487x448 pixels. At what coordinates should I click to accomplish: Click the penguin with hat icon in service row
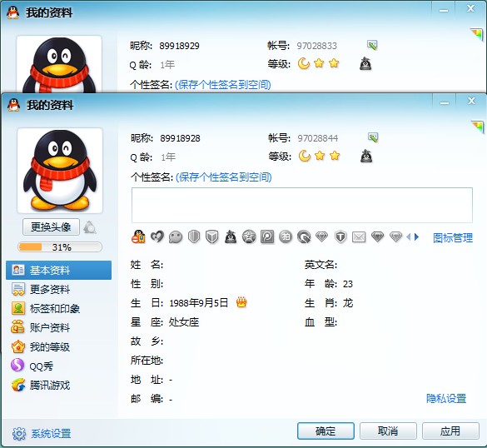point(231,237)
